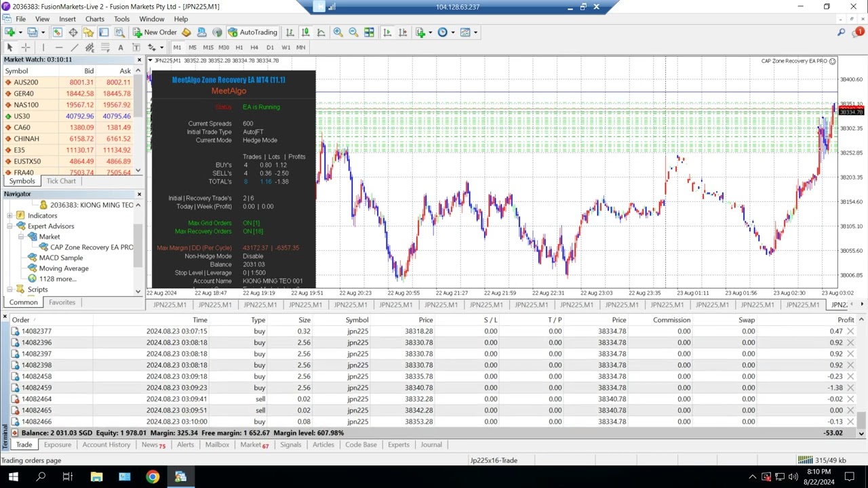868x488 pixels.
Task: Switch chart to Bar Chart icon
Action: click(x=290, y=32)
